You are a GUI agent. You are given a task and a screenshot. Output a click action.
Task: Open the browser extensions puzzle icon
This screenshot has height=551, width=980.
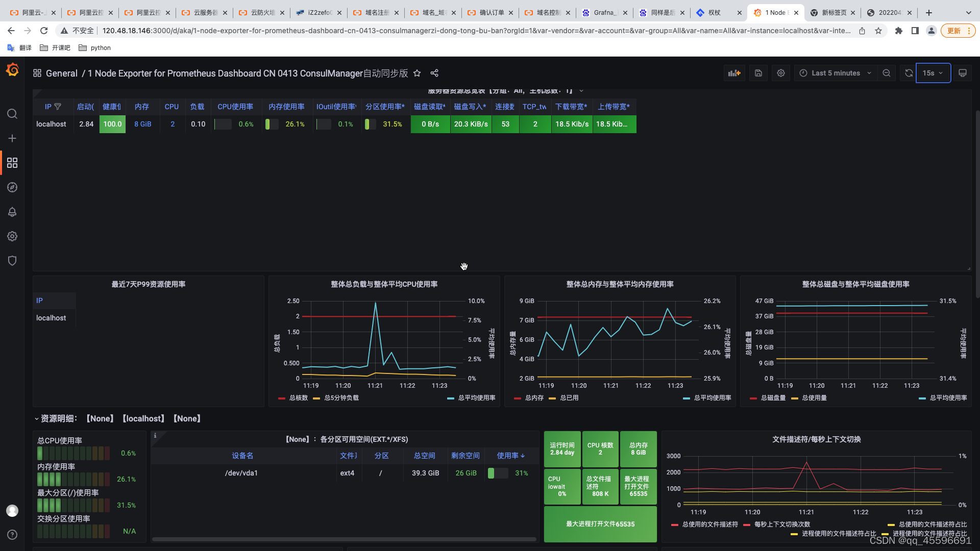point(899,31)
